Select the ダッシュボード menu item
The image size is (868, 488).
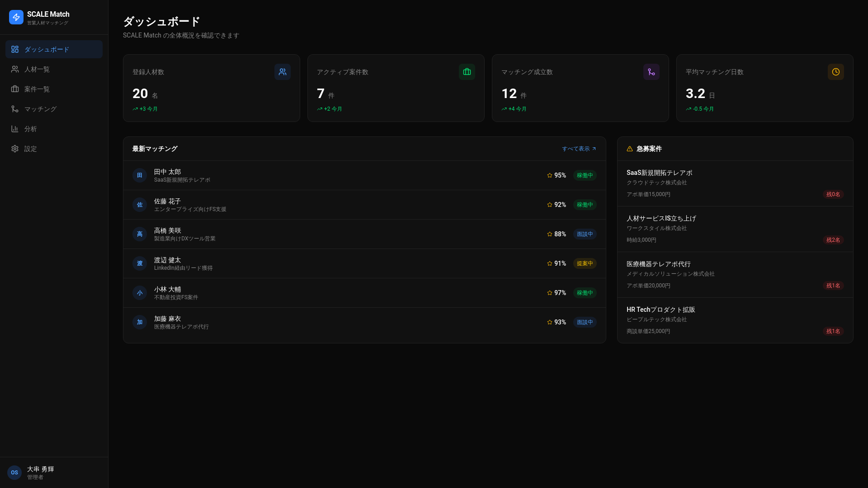pyautogui.click(x=54, y=49)
